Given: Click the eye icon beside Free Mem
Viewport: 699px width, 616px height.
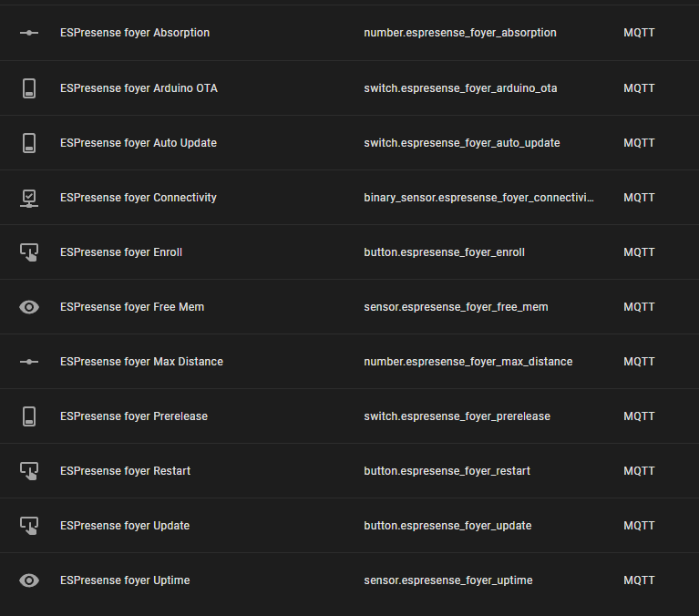Looking at the screenshot, I should click(x=29, y=307).
